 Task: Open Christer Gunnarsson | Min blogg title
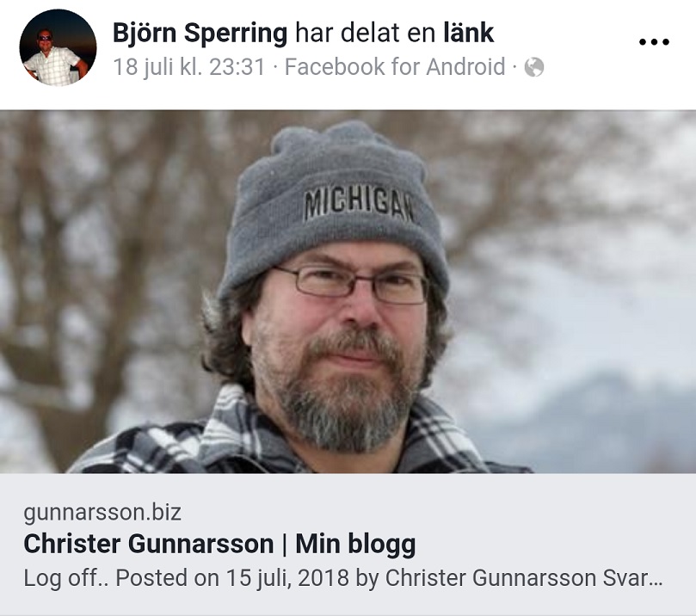[x=219, y=544]
